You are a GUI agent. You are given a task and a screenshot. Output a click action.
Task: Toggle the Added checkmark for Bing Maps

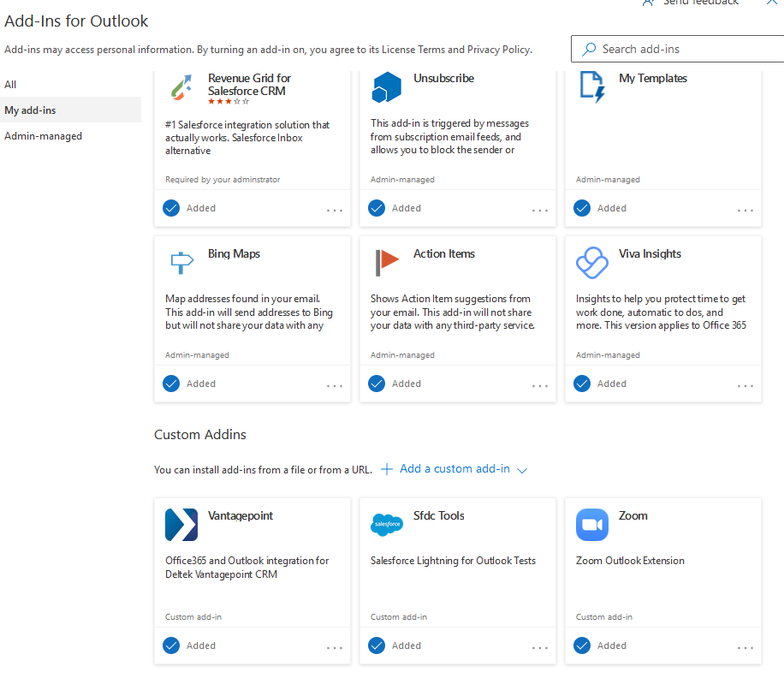171,384
